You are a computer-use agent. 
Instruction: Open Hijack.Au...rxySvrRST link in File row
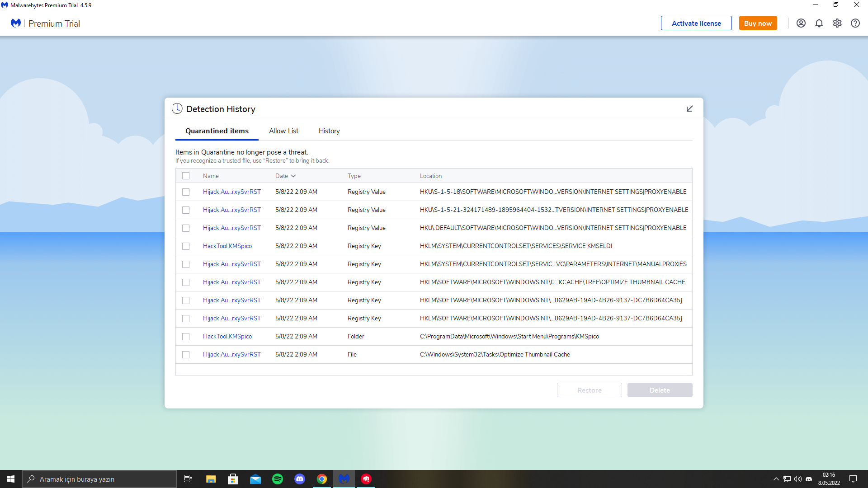[232, 354]
